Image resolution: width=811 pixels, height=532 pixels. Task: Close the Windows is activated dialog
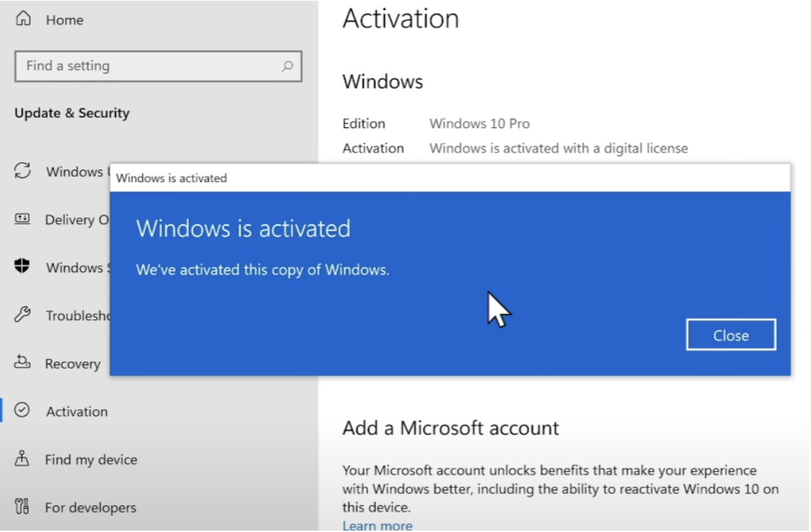730,334
